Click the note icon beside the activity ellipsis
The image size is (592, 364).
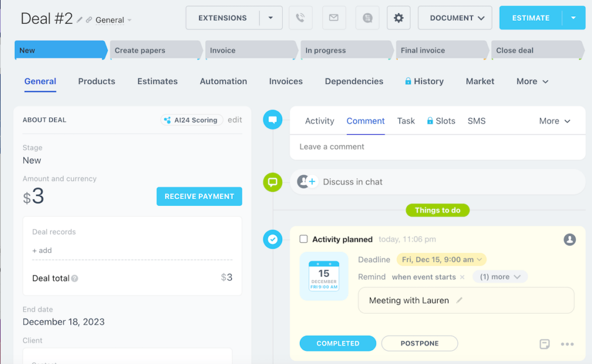click(544, 344)
